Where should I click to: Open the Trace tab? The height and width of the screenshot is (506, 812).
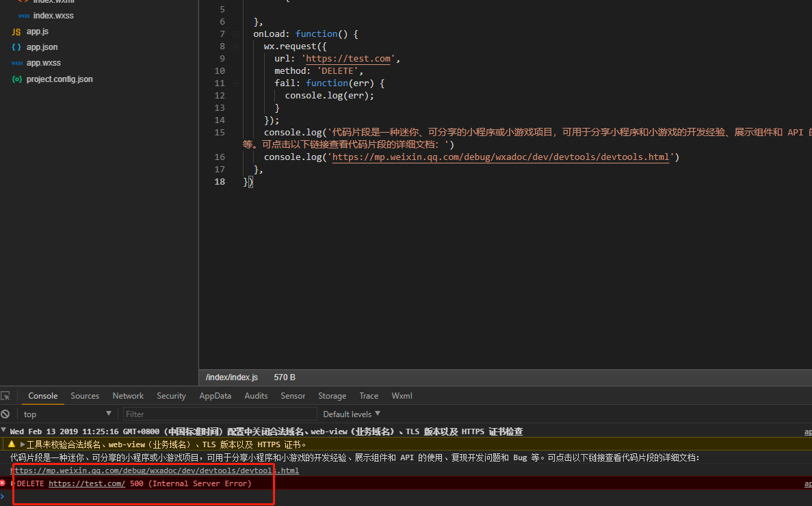369,396
